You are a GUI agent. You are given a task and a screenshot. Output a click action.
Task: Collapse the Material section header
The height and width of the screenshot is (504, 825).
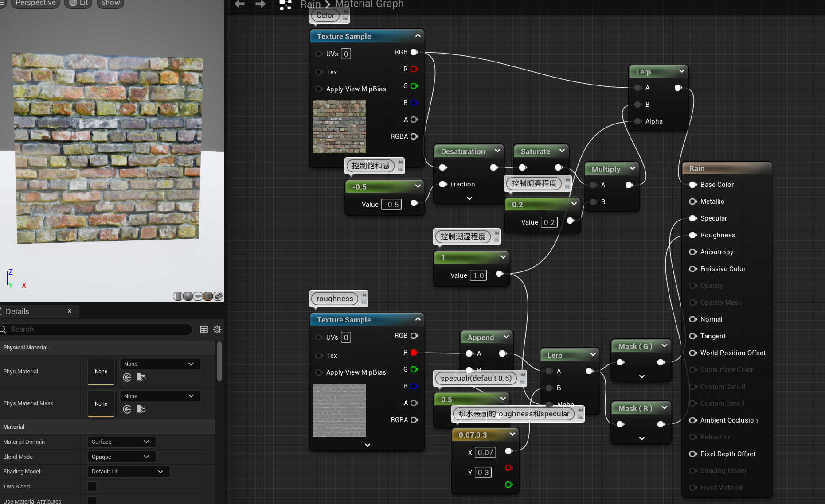click(x=107, y=426)
